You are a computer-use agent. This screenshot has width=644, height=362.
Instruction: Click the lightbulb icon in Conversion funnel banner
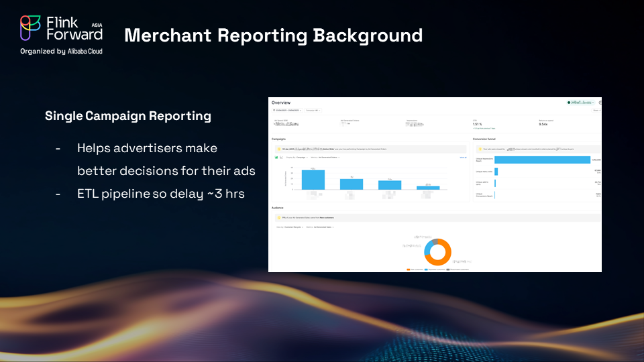[x=480, y=149]
